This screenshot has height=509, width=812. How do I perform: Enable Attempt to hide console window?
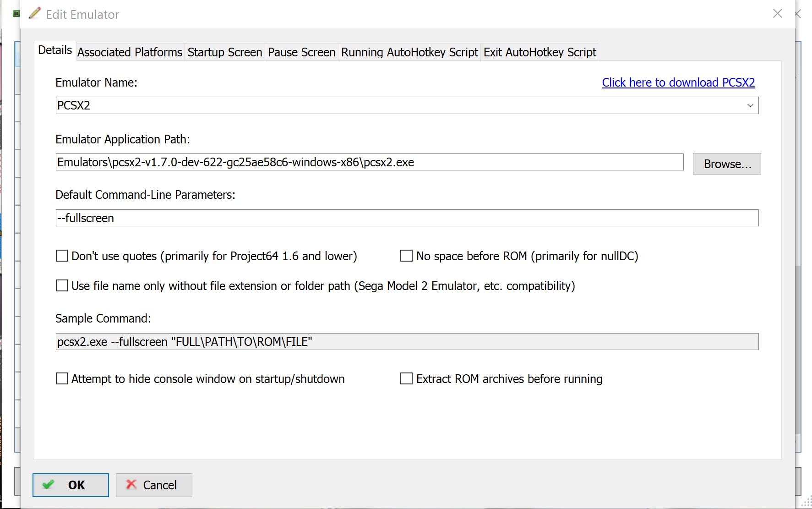(x=62, y=378)
